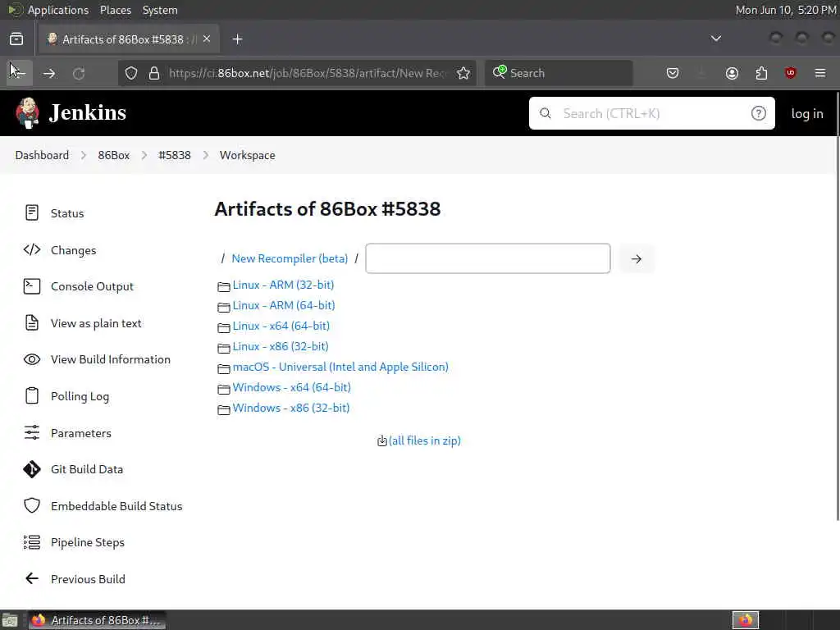Select the Artifacts of 86Box #5838 browser tab
This screenshot has height=630, width=840.
[129, 39]
